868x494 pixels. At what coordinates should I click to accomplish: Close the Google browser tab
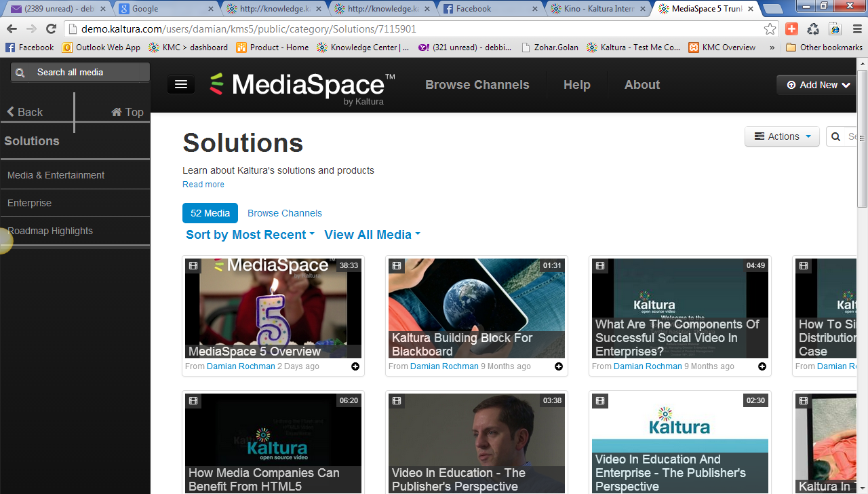(x=210, y=9)
